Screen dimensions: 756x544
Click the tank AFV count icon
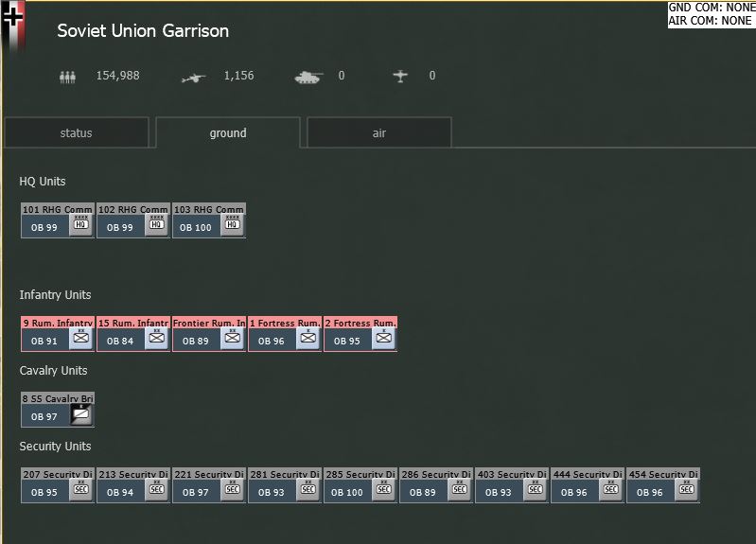308,77
